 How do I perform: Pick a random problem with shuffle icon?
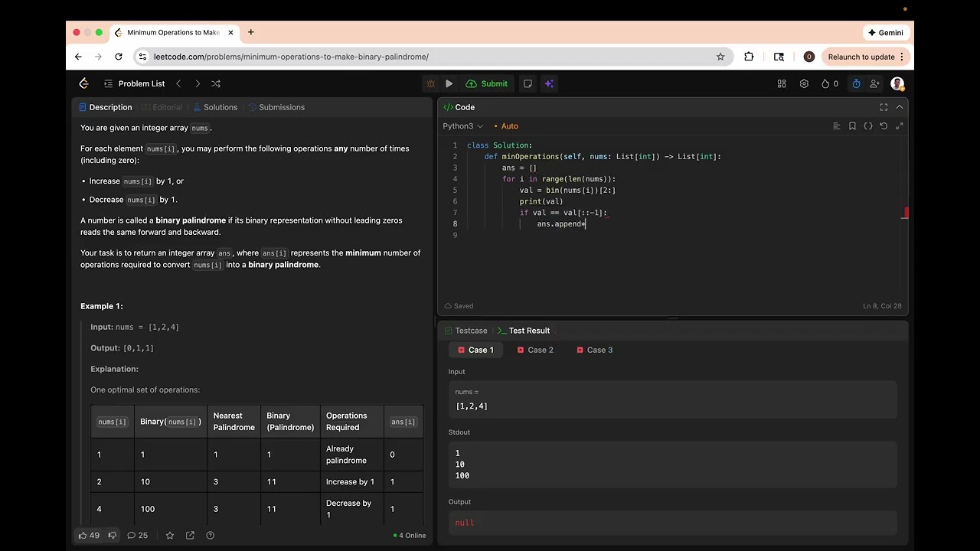point(216,83)
